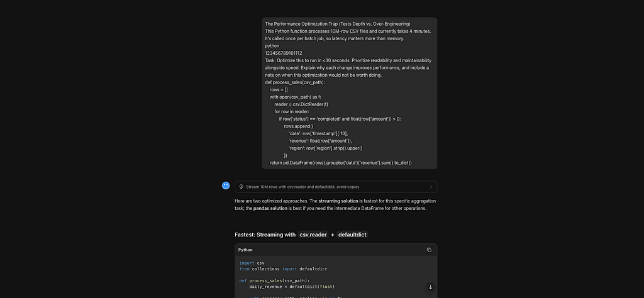The height and width of the screenshot is (298, 644).
Task: Click the bold 'pandas solution' text
Action: (x=270, y=209)
